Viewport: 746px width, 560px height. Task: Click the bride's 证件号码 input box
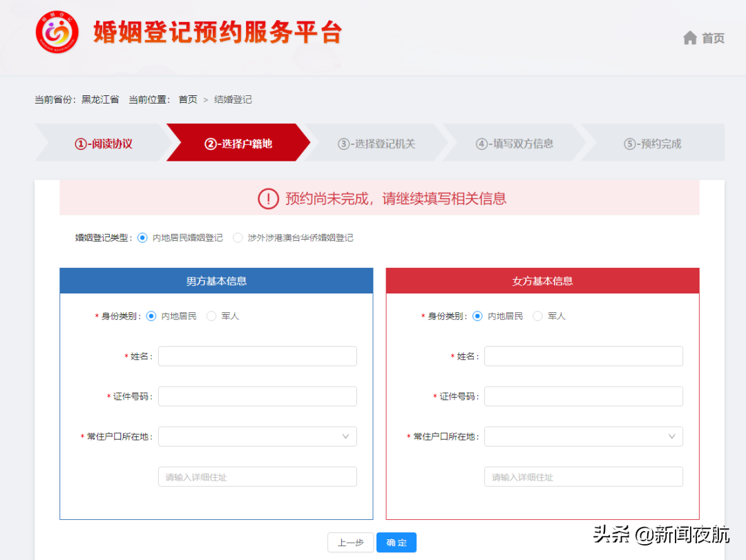point(583,396)
